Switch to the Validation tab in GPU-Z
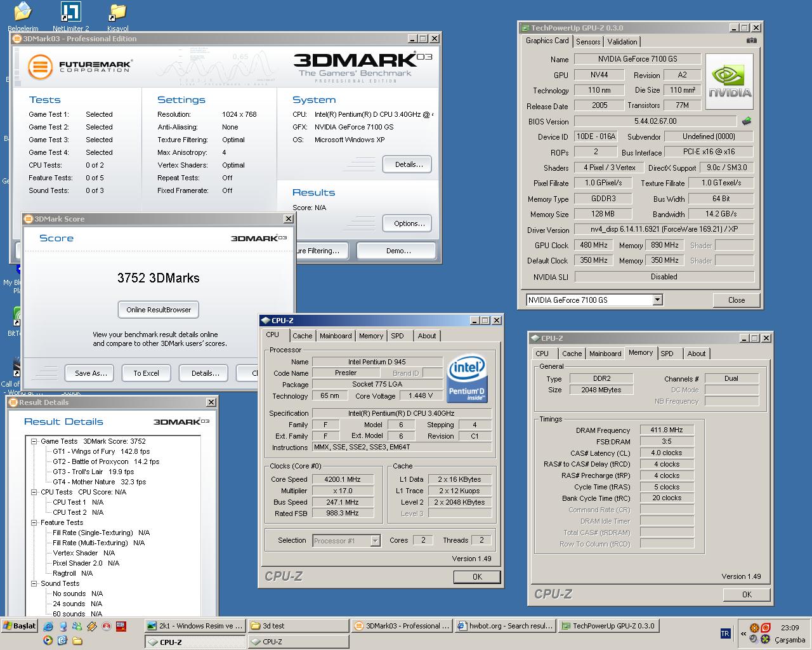812x650 pixels. tap(622, 42)
